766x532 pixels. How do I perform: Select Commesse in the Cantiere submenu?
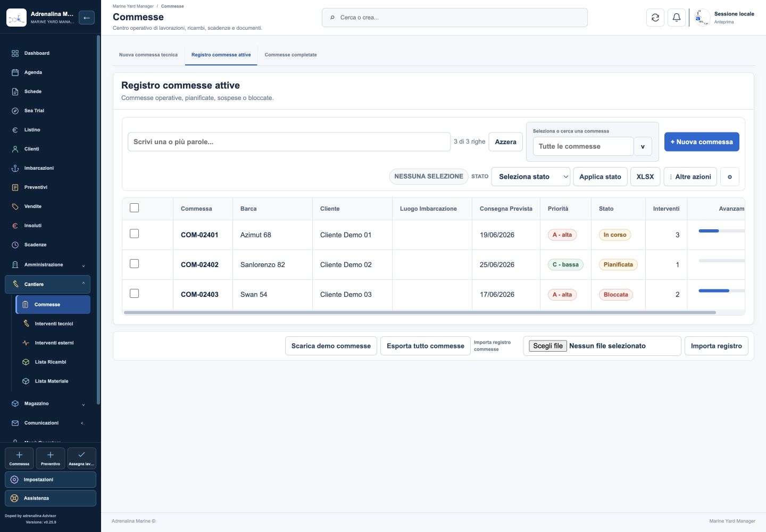point(53,304)
